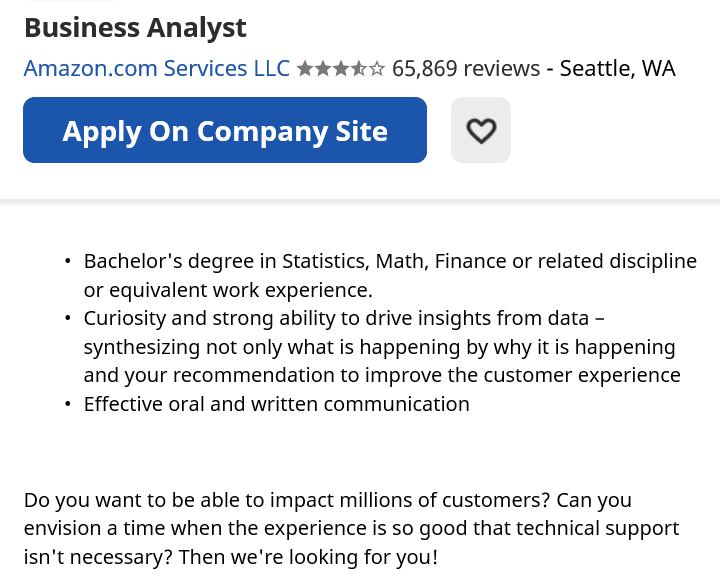Click the 'Curiosity and strong ability' bullet
The height and width of the screenshot is (582, 720).
[344, 319]
